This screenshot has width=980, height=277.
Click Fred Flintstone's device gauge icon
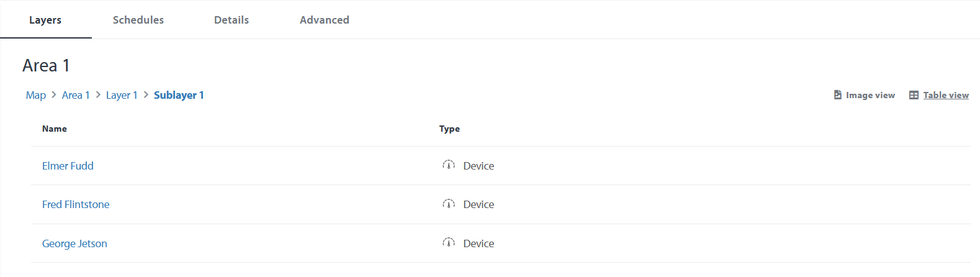[x=449, y=204]
